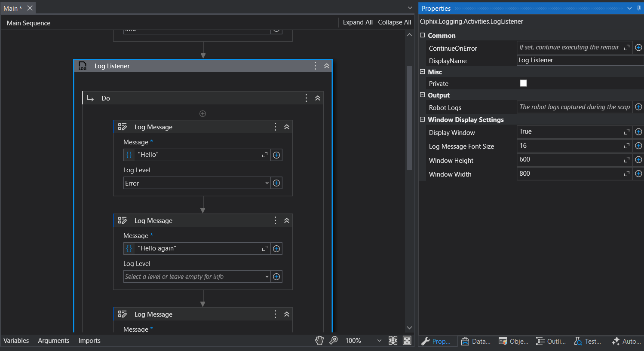Click designer vertical scrollbar thumb
Screen dimensions: 644x351
click(x=409, y=118)
